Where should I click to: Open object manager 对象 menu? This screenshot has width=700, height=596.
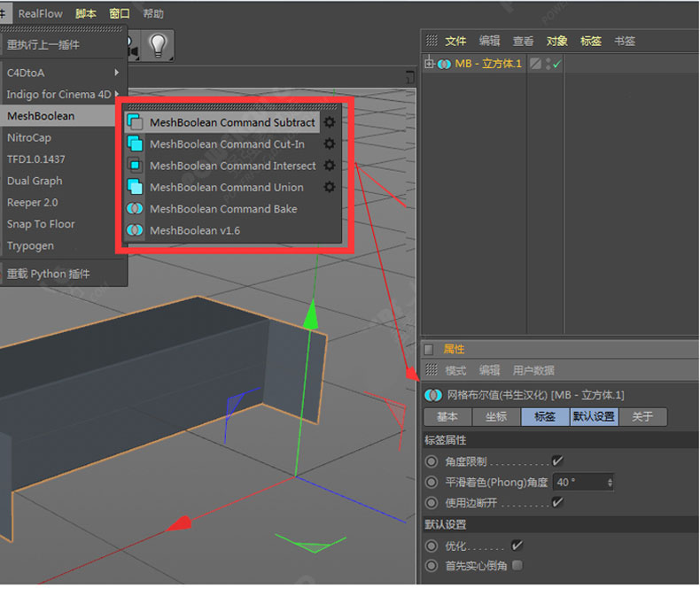(x=556, y=41)
